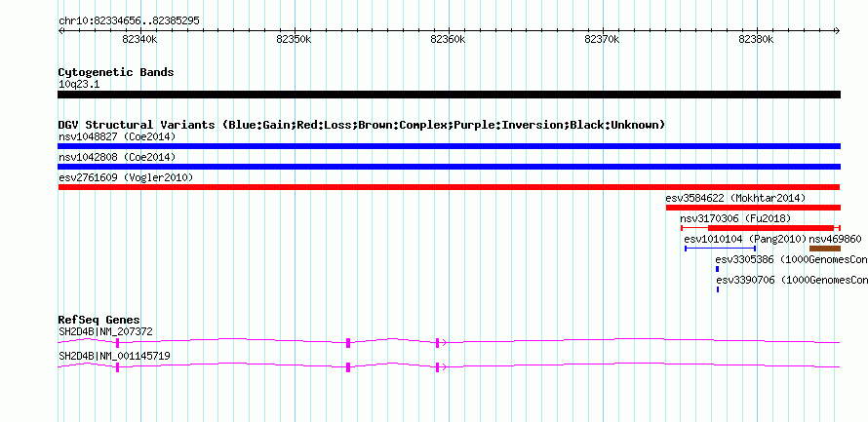This screenshot has height=422, width=868.
Task: Open the esv1010104 (Pang2010) variant label
Action: pos(746,239)
